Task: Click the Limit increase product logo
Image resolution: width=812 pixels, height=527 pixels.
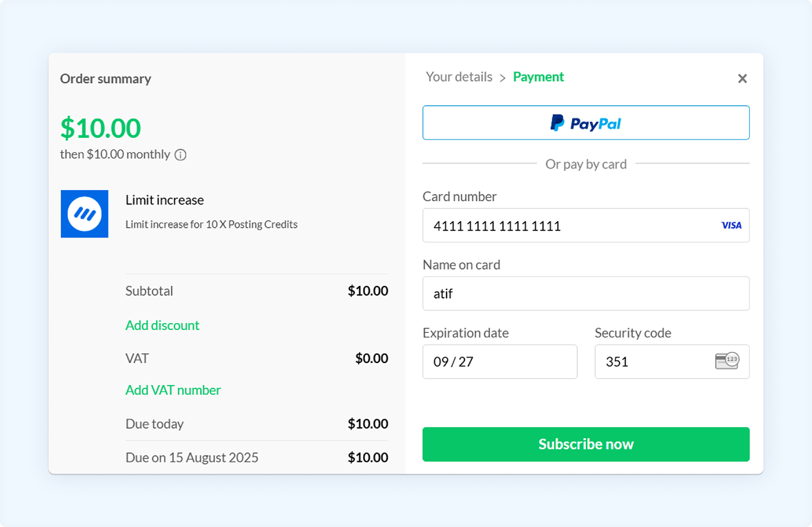Action: 85,214
